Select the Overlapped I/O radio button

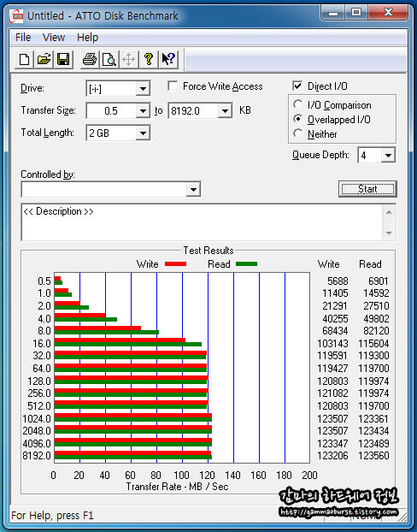(x=297, y=119)
